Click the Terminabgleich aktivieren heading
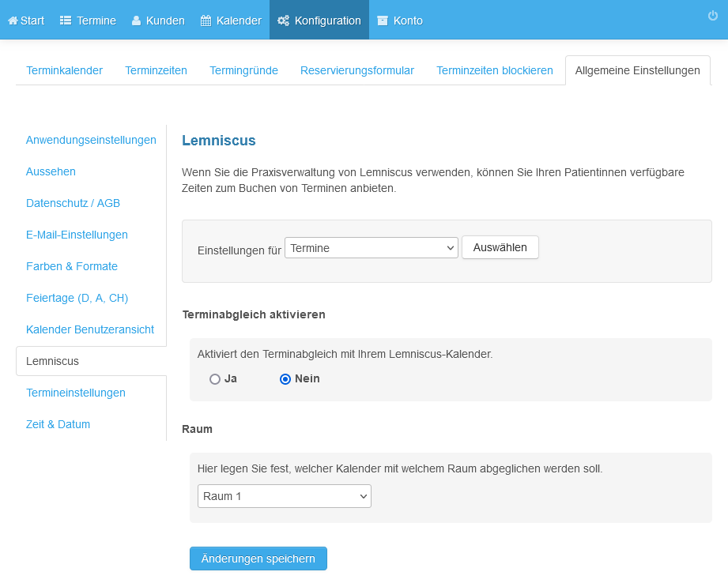 pos(254,314)
